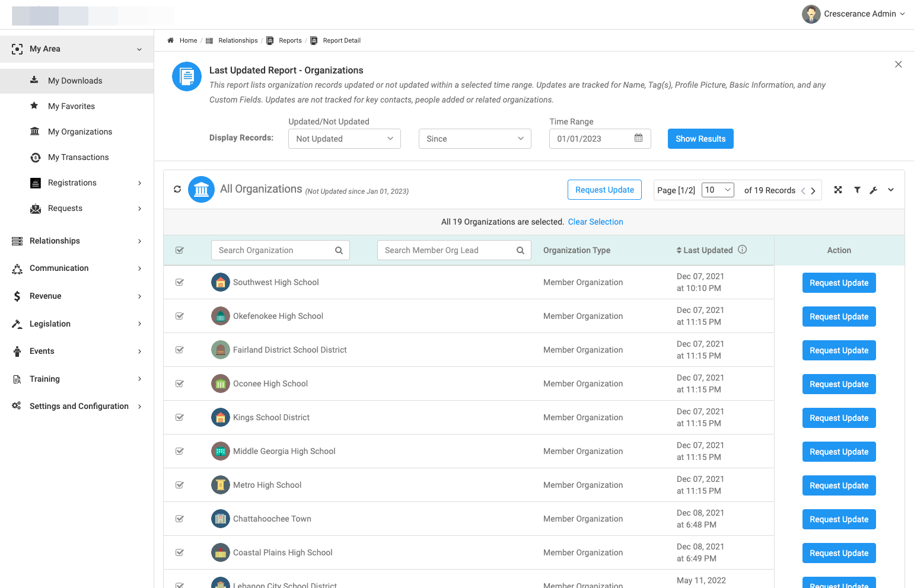The image size is (914, 588).
Task: Click the Okefenokee High School avatar icon
Action: click(x=221, y=316)
